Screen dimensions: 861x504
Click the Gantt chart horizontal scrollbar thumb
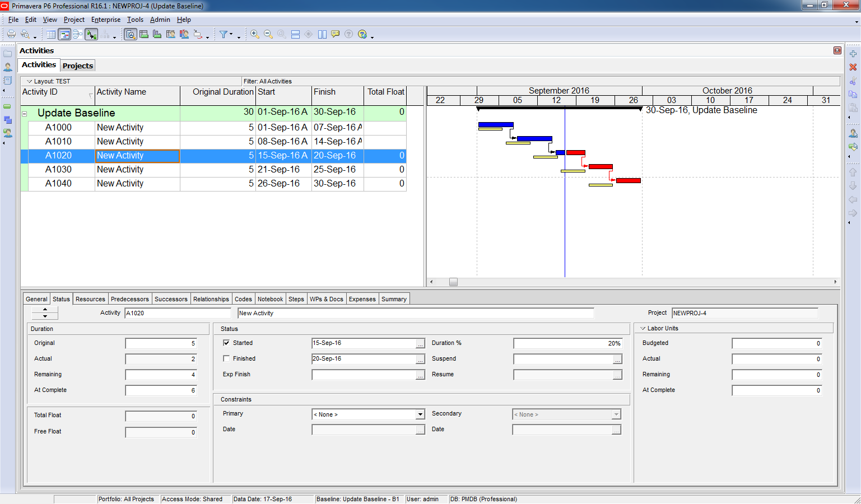coord(453,282)
